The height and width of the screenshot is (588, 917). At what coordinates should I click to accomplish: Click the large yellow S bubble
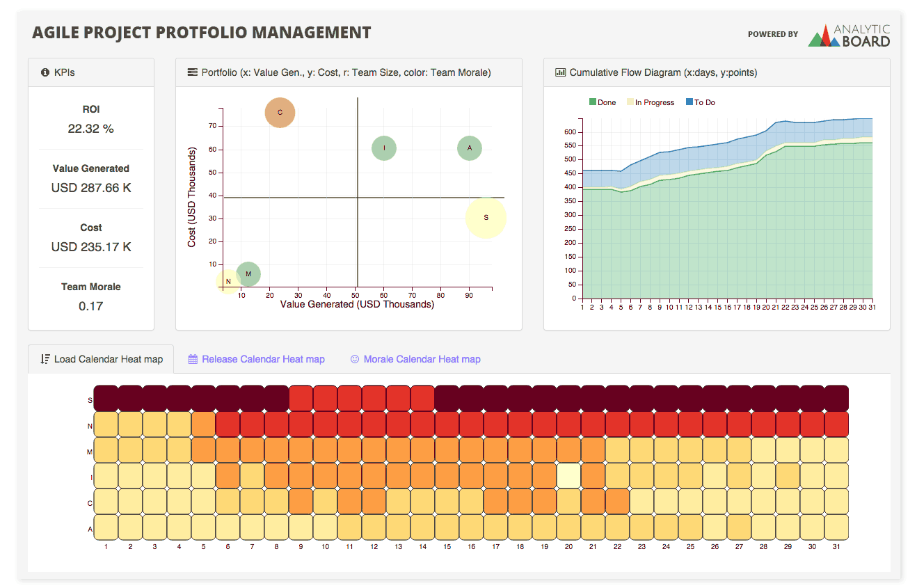click(486, 218)
